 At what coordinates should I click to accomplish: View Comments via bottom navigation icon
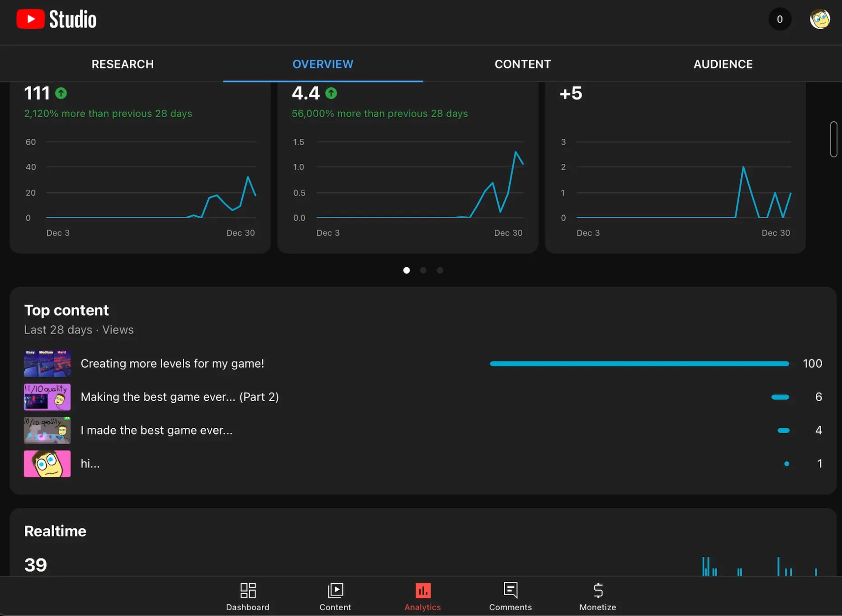510,596
